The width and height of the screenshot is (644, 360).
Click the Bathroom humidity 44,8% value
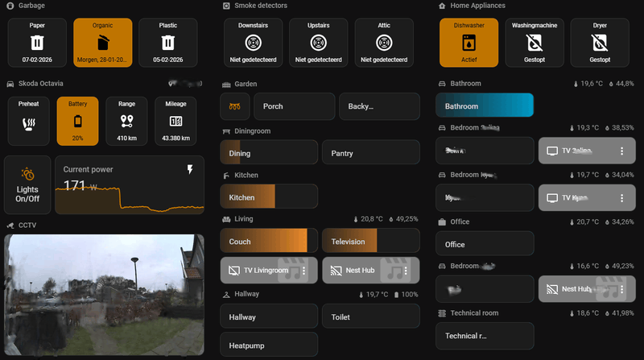625,84
